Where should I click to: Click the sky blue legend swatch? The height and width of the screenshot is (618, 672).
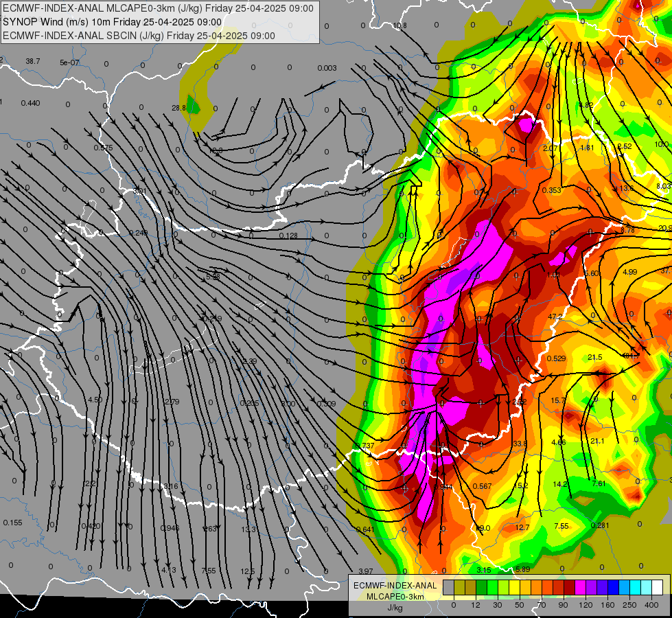625,587
